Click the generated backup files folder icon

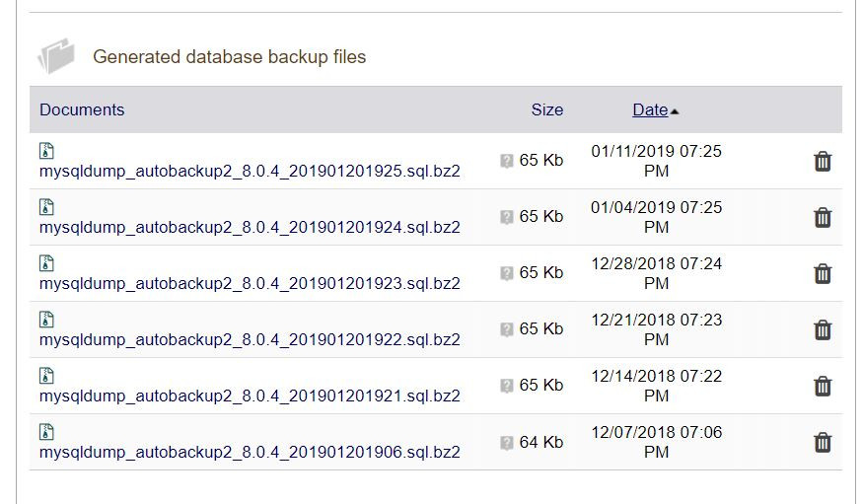tap(56, 56)
